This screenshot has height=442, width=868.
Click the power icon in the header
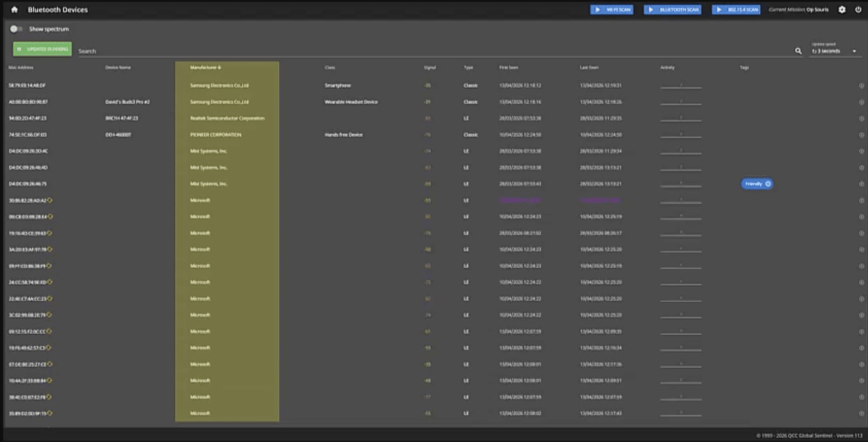pyautogui.click(x=858, y=10)
